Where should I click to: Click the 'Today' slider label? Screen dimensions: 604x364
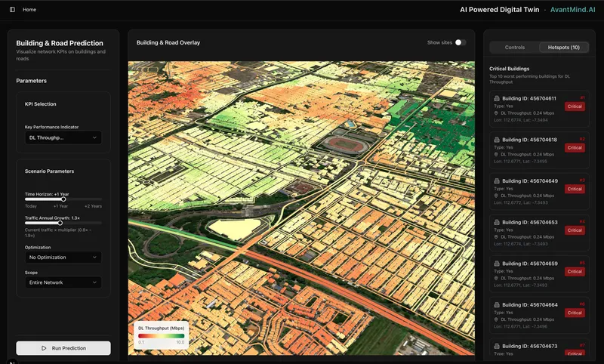[31, 206]
